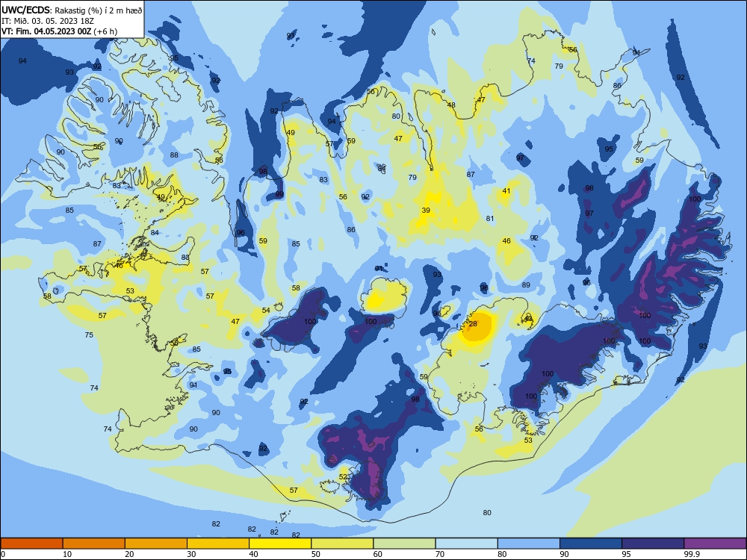Click the '89' humidity value on the map

coord(526,284)
